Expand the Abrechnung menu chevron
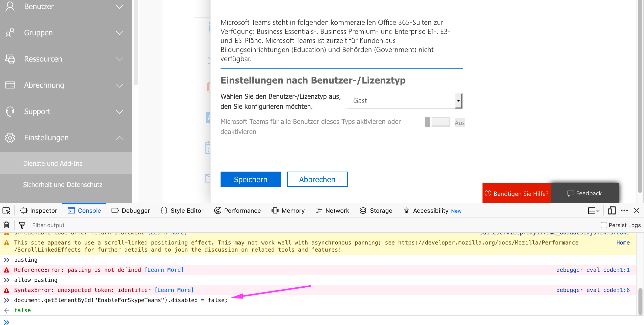Viewport: 644px width, 325px height. click(x=120, y=85)
